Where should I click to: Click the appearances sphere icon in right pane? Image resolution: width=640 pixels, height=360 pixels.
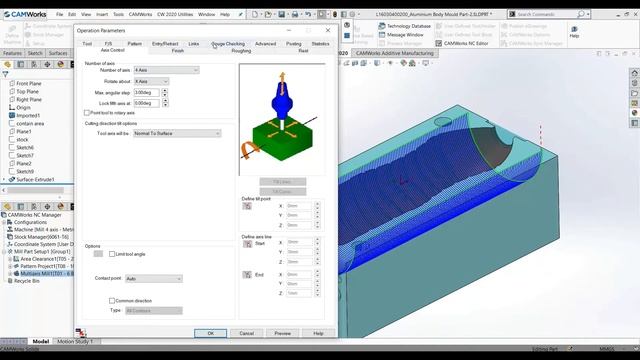[634, 113]
